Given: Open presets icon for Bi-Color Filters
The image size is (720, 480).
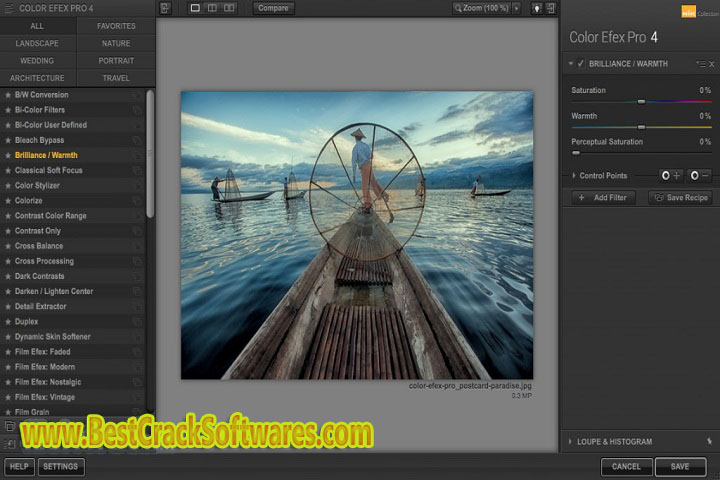Looking at the screenshot, I should [137, 110].
